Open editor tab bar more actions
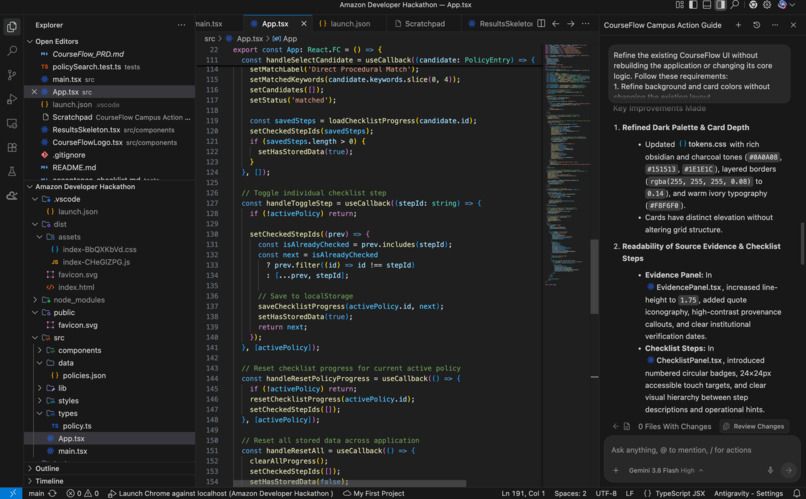 585,24
